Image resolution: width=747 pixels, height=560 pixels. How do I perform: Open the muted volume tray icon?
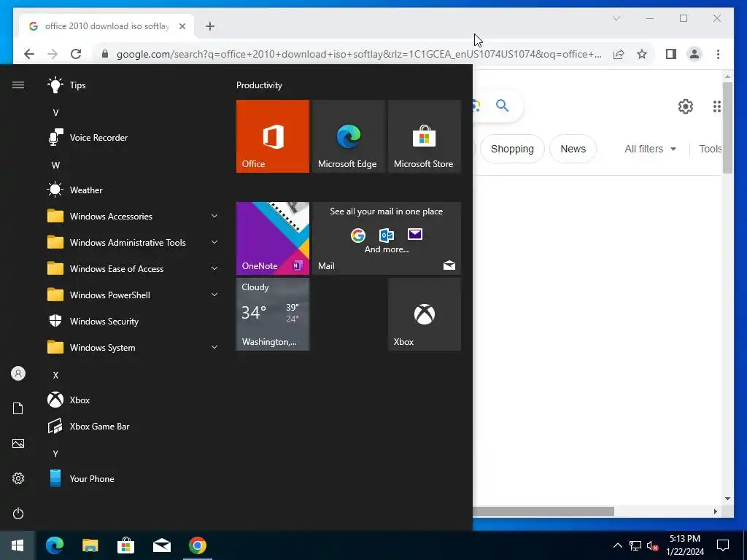[x=653, y=545]
